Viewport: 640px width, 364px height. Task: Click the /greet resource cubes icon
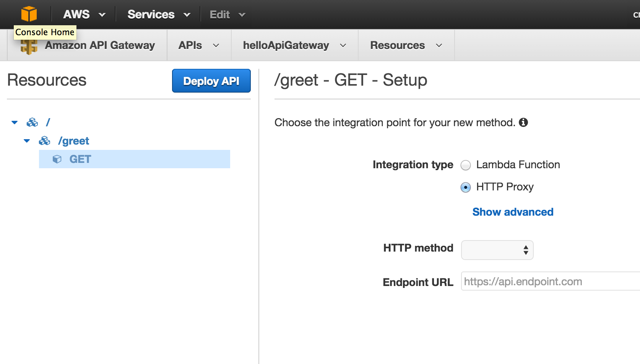coord(44,141)
